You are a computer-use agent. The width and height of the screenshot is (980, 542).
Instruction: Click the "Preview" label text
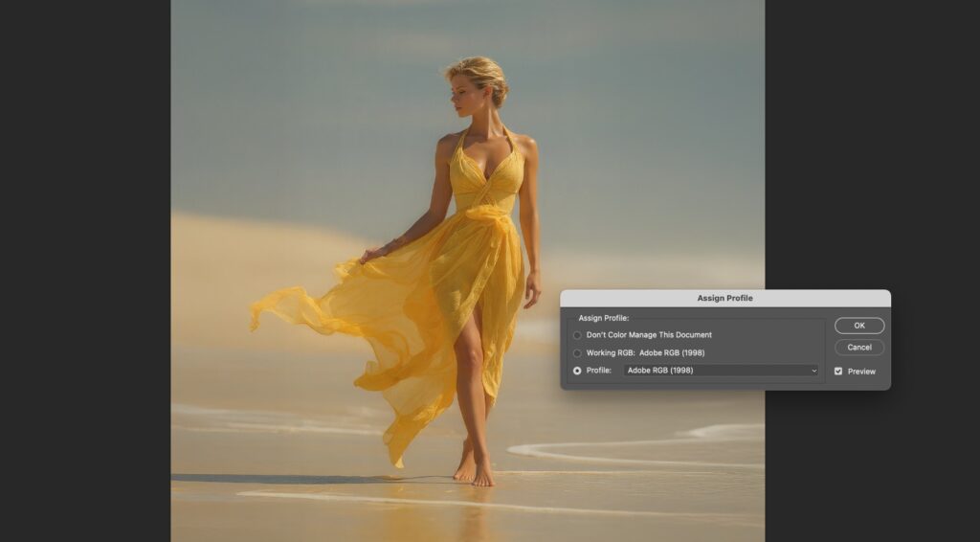click(x=861, y=372)
